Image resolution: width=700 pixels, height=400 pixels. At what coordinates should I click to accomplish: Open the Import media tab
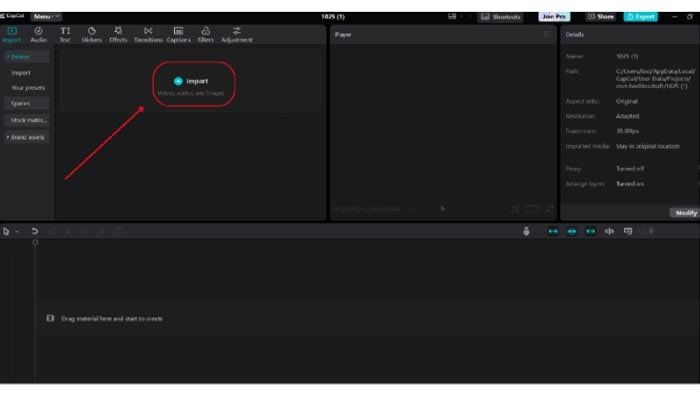(x=12, y=34)
